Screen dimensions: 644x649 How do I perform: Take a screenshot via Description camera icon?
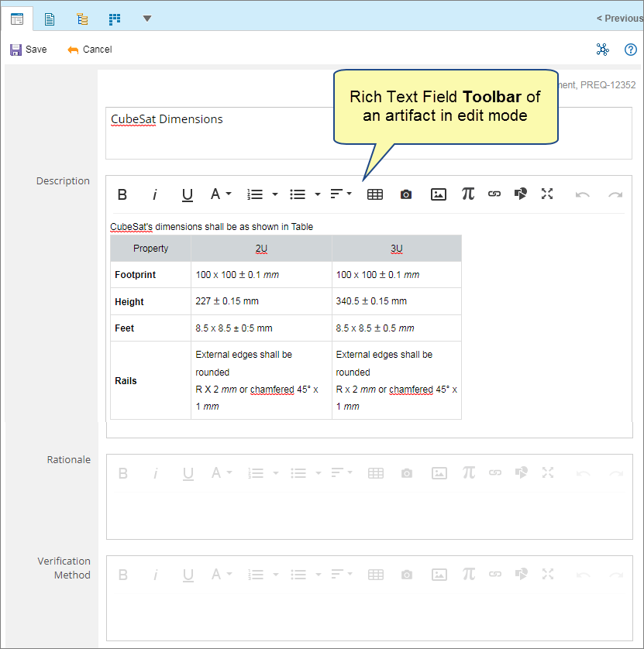[406, 194]
